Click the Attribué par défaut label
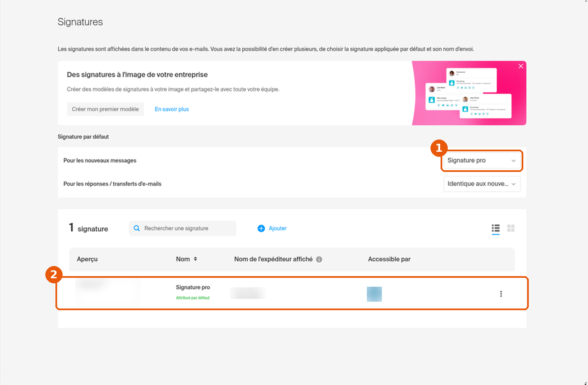Image resolution: width=588 pixels, height=385 pixels. (193, 298)
